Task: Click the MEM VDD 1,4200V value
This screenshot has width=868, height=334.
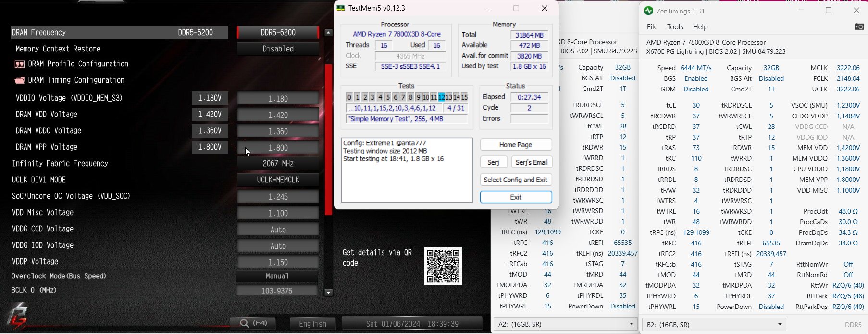Action: [x=848, y=148]
